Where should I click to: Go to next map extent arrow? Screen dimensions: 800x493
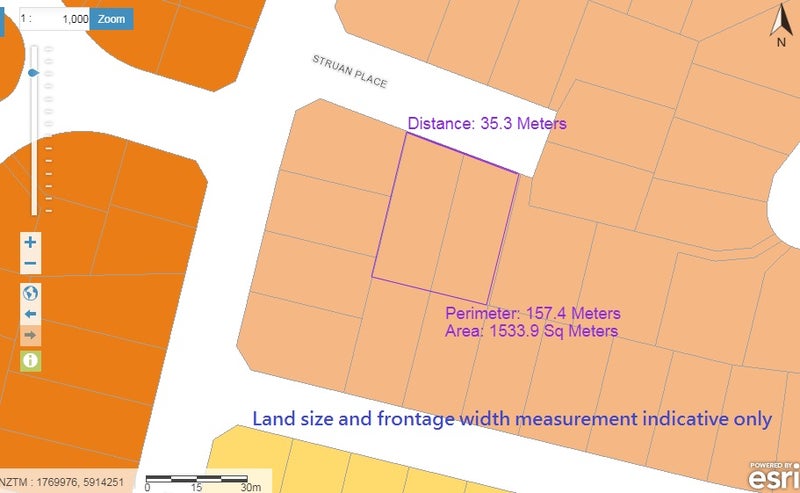point(30,336)
